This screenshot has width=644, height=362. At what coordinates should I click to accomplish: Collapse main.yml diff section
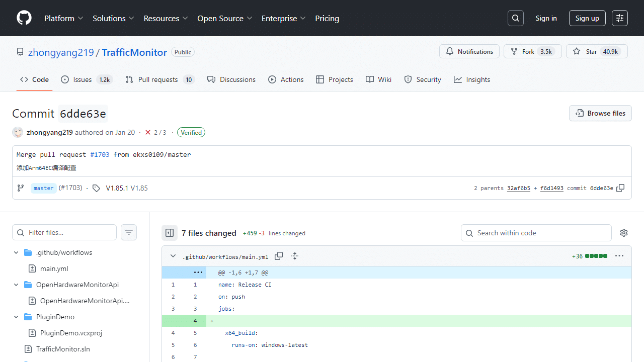point(173,256)
